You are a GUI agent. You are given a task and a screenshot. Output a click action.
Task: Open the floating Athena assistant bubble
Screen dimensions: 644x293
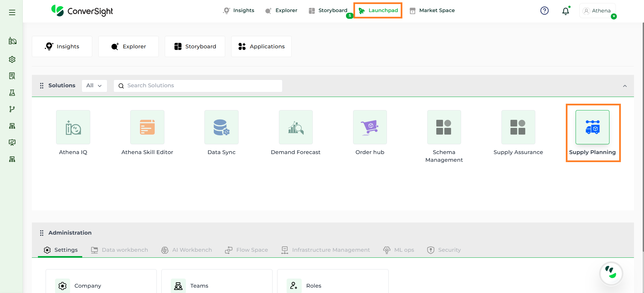point(611,273)
